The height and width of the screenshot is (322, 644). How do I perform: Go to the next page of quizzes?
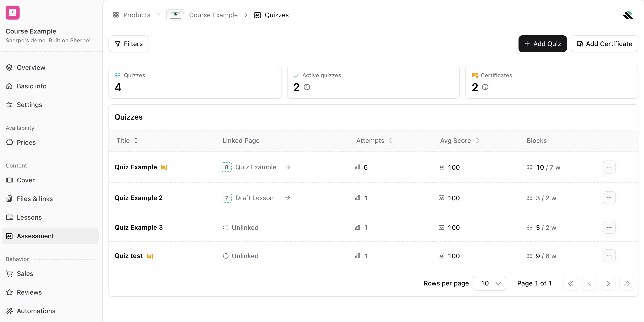[x=608, y=283]
